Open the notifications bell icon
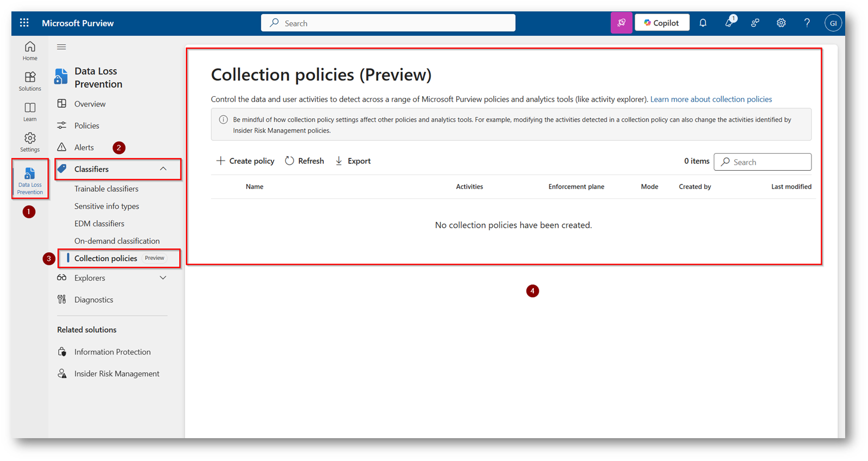 [x=703, y=23]
